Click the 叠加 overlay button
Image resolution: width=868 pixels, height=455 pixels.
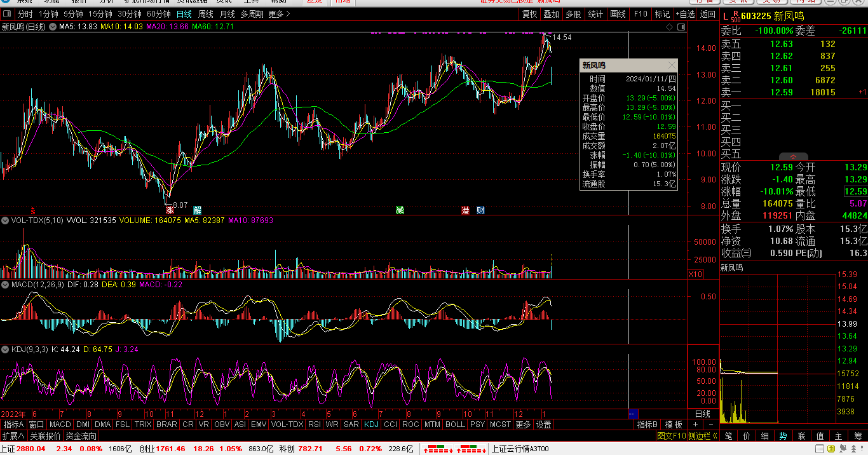[552, 14]
